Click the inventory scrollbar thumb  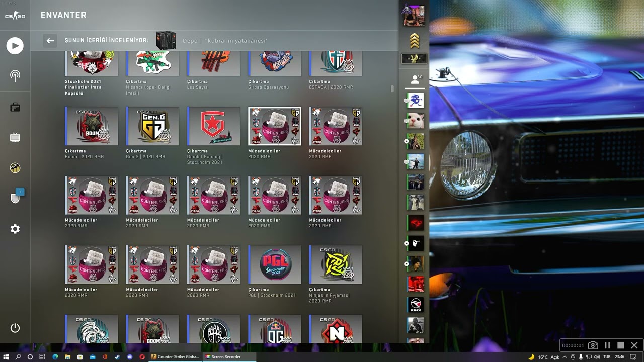392,88
